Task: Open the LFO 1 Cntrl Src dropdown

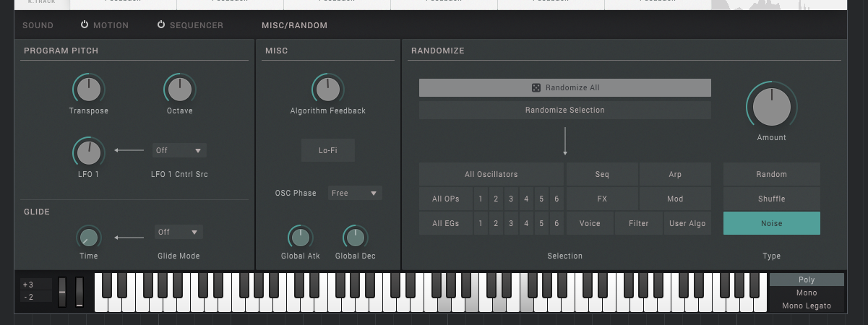Action: pos(179,150)
